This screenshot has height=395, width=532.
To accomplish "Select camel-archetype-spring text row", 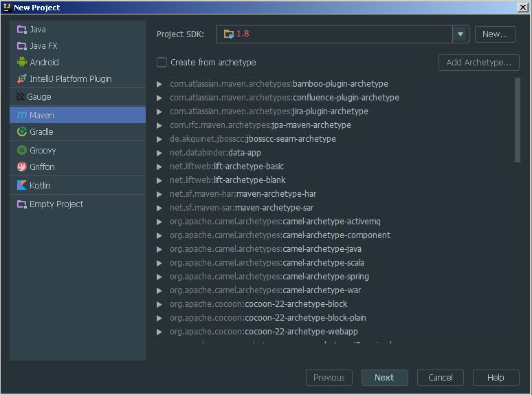I will pyautogui.click(x=269, y=277).
